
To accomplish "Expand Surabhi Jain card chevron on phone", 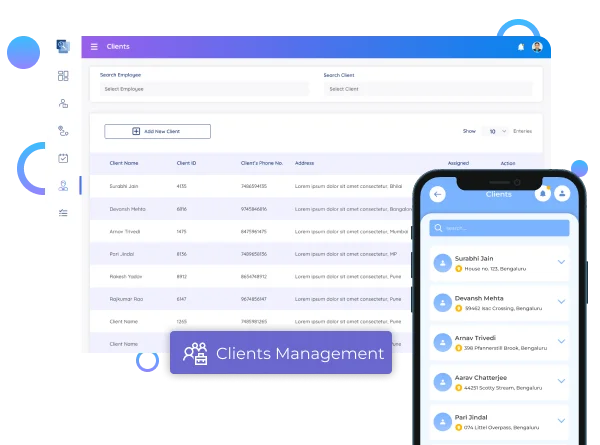I will [x=561, y=263].
